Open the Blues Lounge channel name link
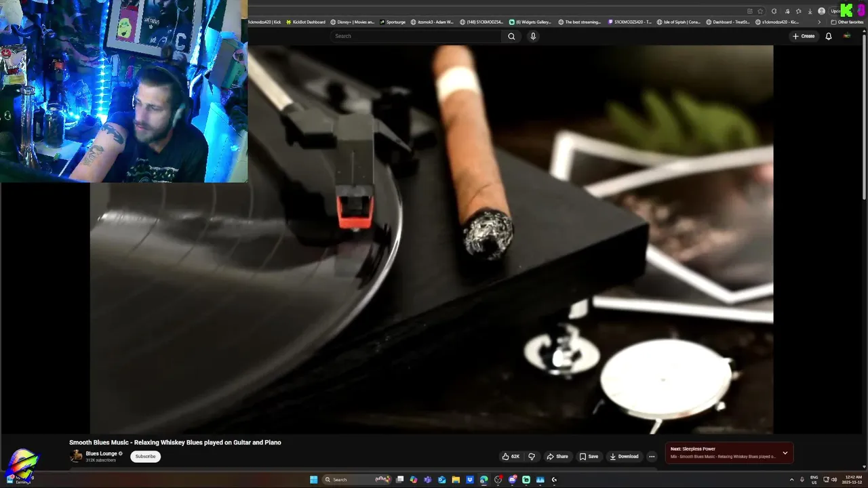The height and width of the screenshot is (488, 868). tap(101, 453)
